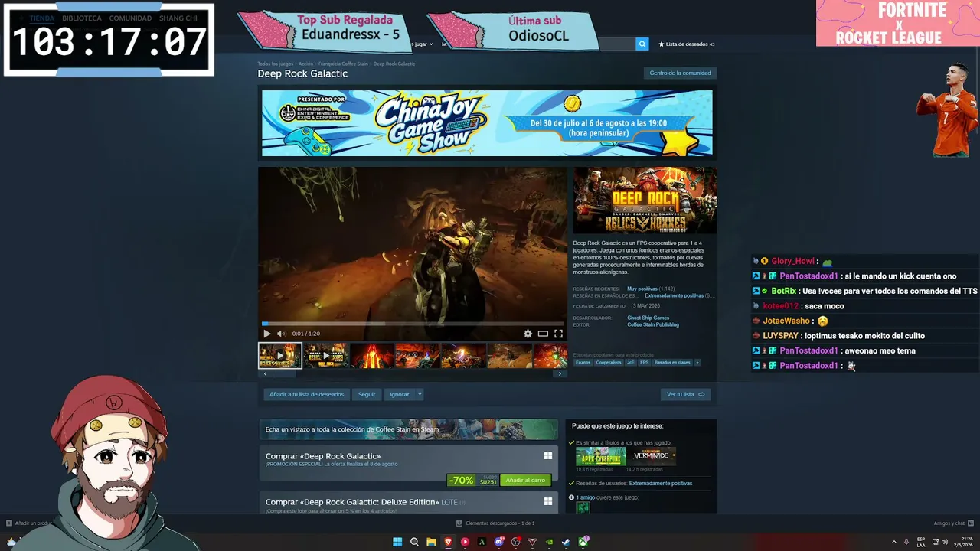Click 'Extremadamente positivas' Spanish reviews link
This screenshot has height=551, width=980.
[x=674, y=295]
